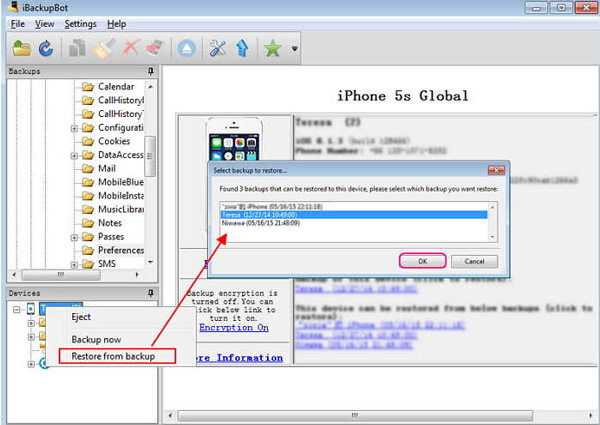Pin the Backups panel with pushpin icon

[151, 71]
